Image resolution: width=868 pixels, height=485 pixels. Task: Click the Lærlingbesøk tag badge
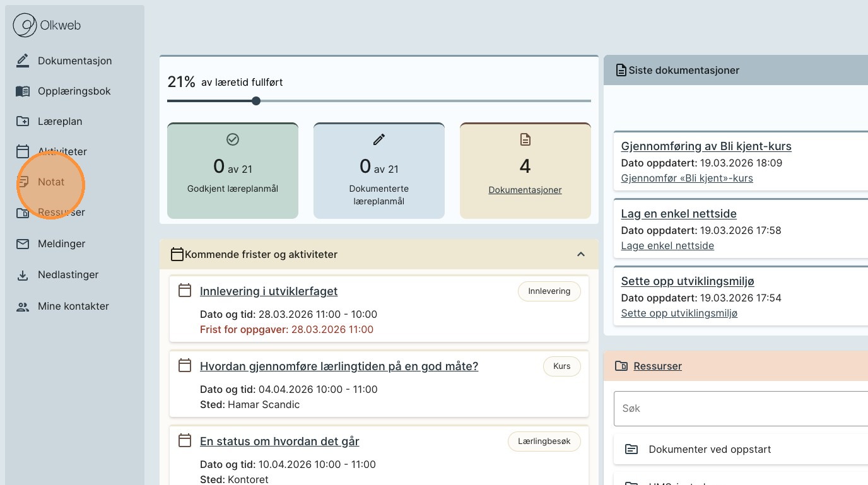point(544,441)
